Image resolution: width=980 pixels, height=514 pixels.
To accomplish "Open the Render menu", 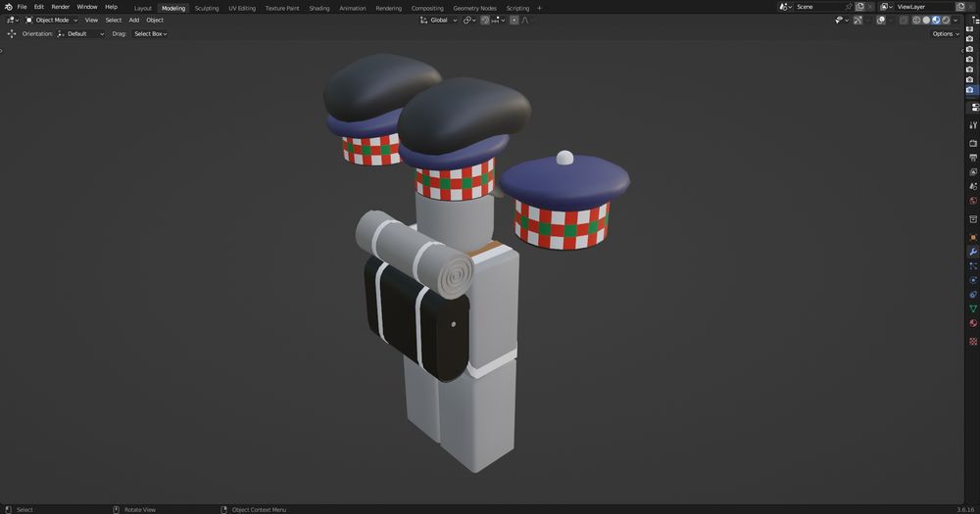I will tap(61, 7).
